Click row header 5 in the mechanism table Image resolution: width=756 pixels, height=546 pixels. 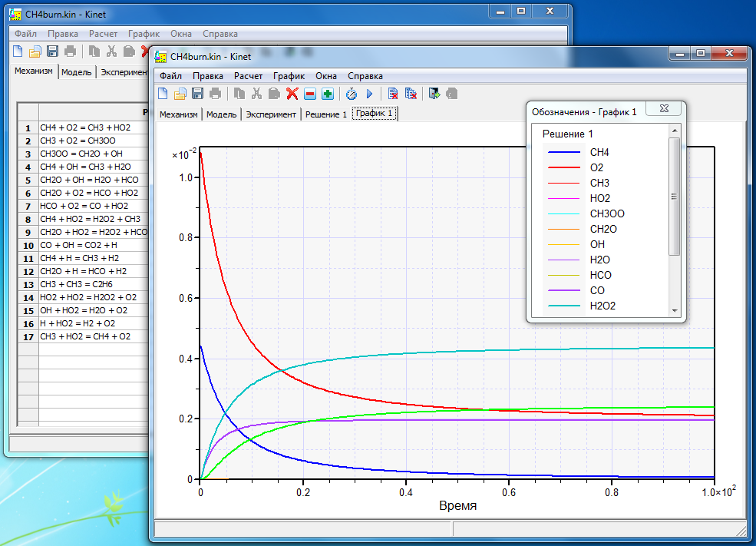point(28,180)
